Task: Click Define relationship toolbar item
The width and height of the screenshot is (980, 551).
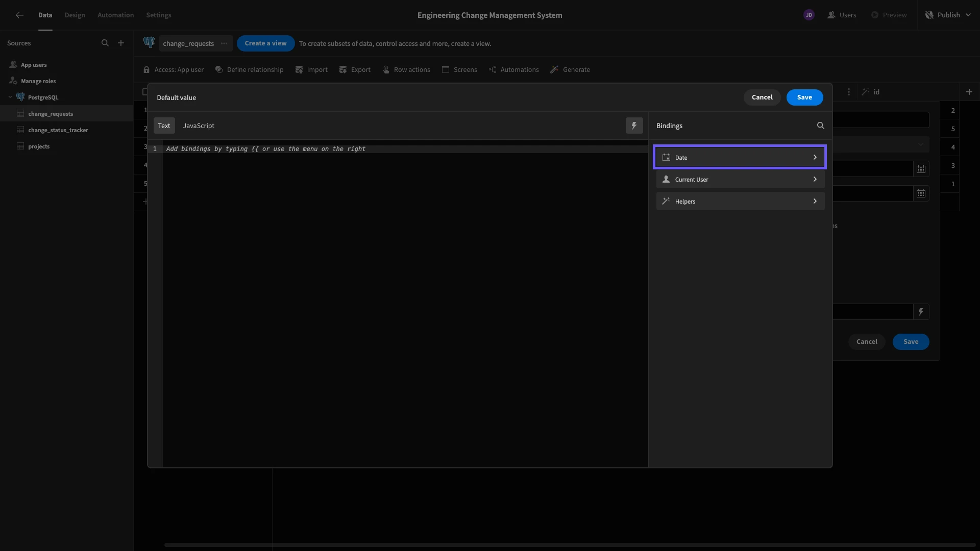Action: tap(249, 70)
